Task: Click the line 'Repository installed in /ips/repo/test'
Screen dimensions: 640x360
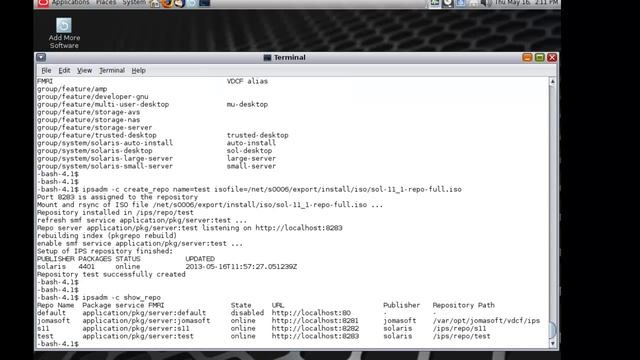Action: [116, 213]
